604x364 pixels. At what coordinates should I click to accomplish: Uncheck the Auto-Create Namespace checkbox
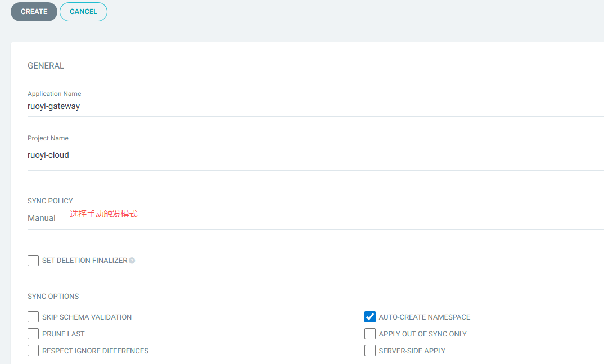370,317
